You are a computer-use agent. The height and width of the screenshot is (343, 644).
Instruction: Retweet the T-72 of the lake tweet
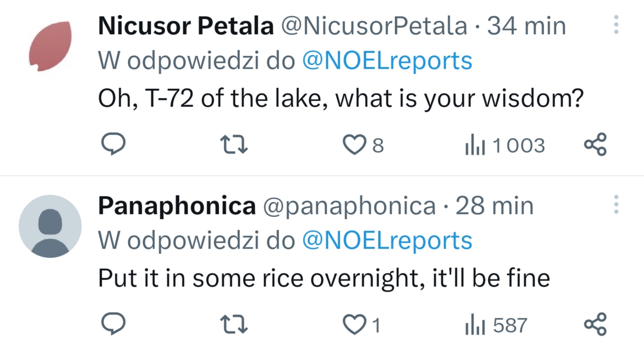tap(234, 145)
